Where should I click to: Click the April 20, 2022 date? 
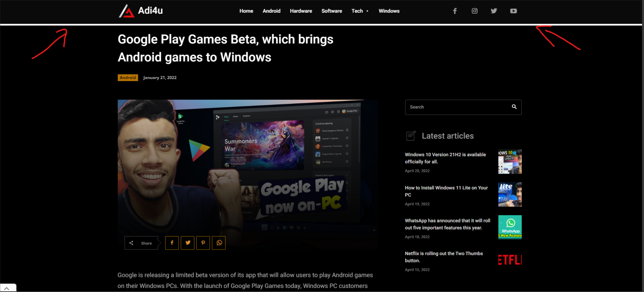[417, 171]
